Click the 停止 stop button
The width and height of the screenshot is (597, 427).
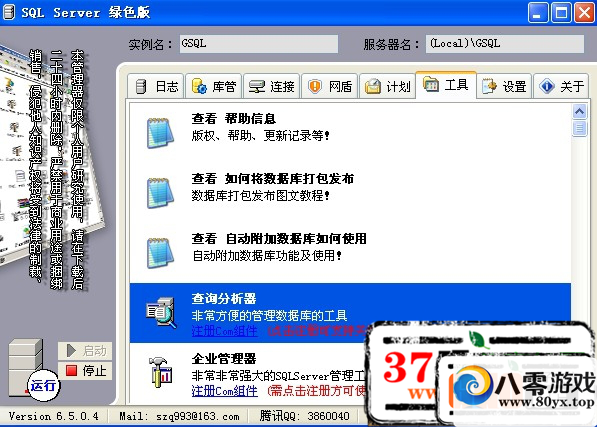(x=85, y=370)
